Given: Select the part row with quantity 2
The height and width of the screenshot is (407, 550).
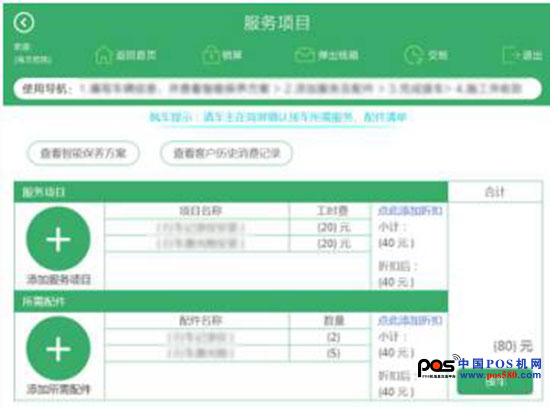Looking at the screenshot, I should click(x=237, y=337).
